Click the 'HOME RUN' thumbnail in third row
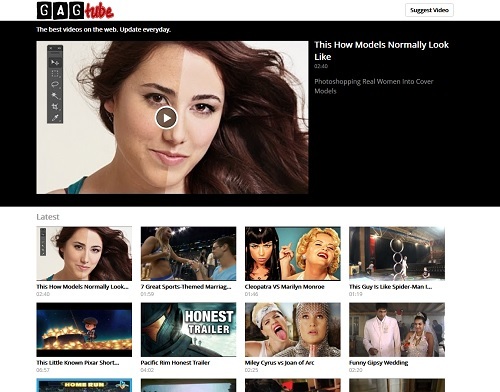The image size is (500, 392). click(84, 385)
